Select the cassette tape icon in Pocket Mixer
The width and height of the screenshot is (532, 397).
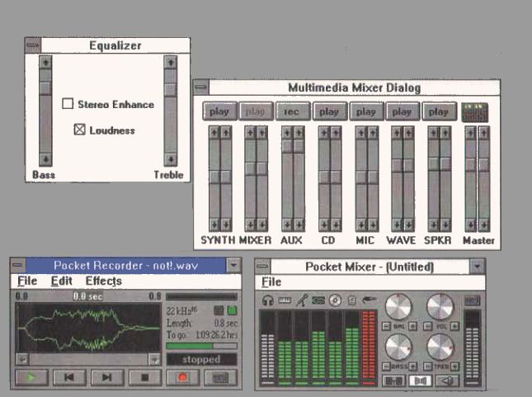click(x=318, y=300)
